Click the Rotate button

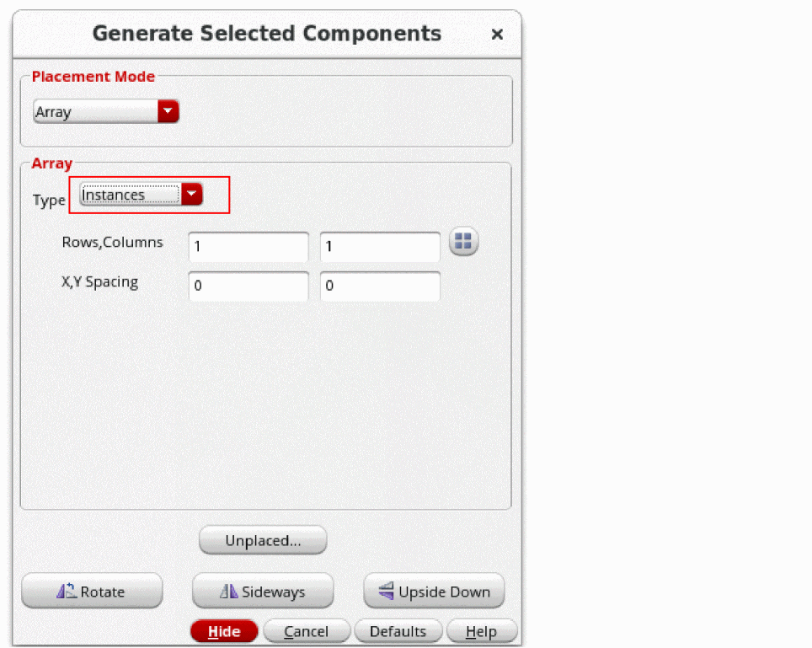(92, 591)
